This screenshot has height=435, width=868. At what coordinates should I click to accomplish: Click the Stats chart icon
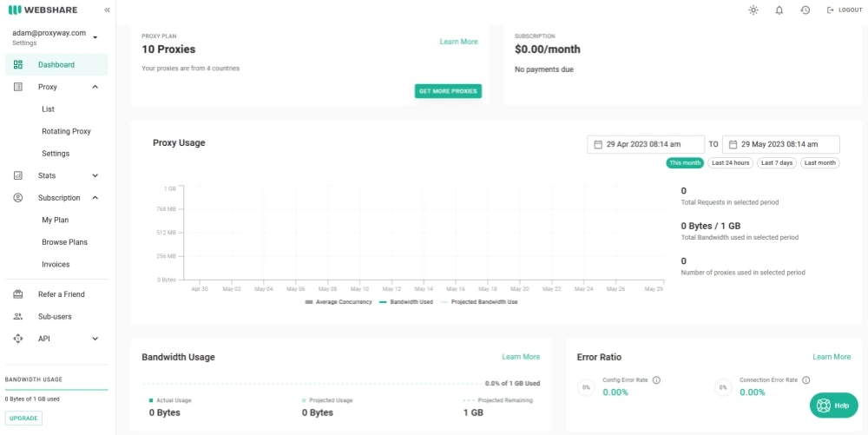point(17,175)
